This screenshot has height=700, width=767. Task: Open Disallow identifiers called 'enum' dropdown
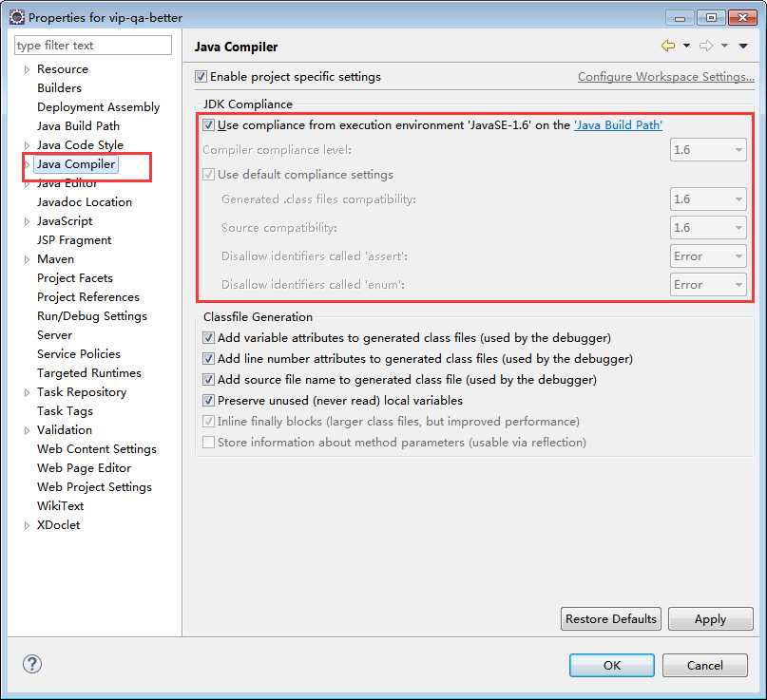(708, 285)
